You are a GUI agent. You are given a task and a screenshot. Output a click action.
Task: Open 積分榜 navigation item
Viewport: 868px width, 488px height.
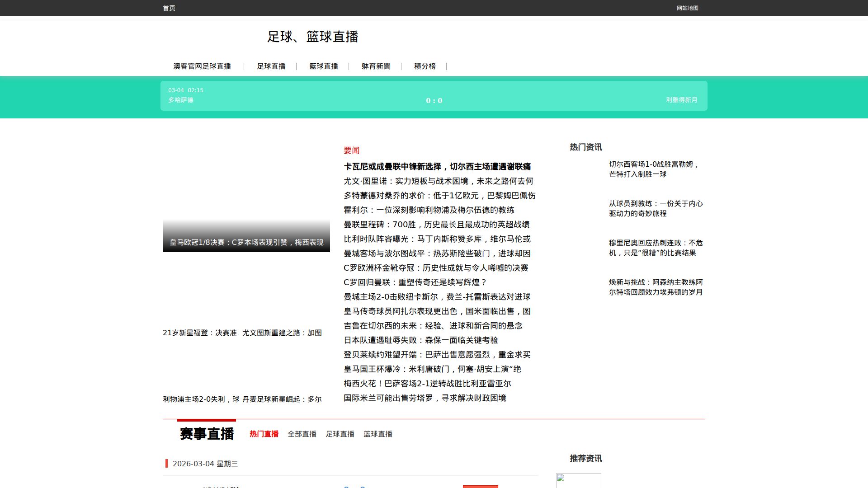pos(425,66)
